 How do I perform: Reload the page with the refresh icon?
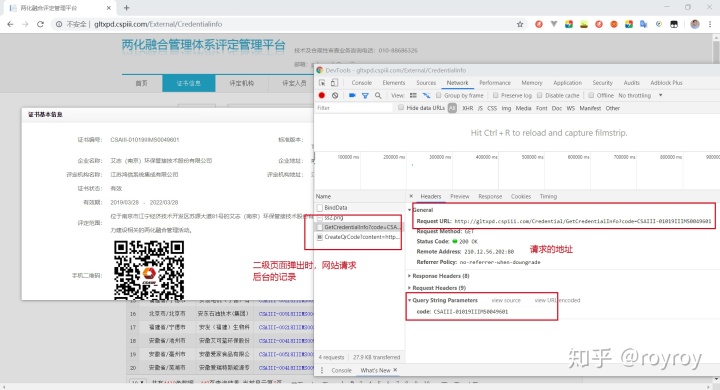40,24
